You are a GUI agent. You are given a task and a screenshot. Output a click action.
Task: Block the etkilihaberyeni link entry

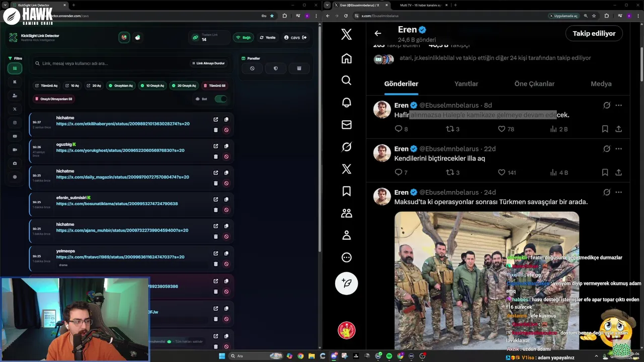[x=226, y=130]
